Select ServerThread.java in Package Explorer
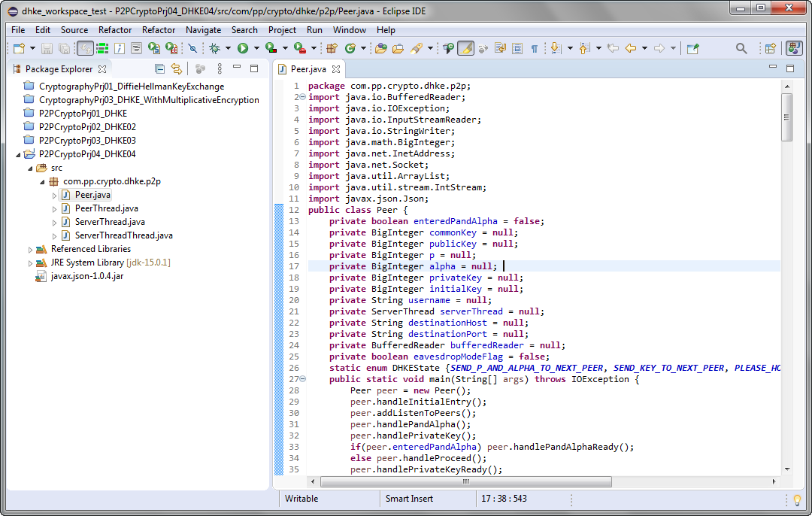This screenshot has height=516, width=812. 110,222
